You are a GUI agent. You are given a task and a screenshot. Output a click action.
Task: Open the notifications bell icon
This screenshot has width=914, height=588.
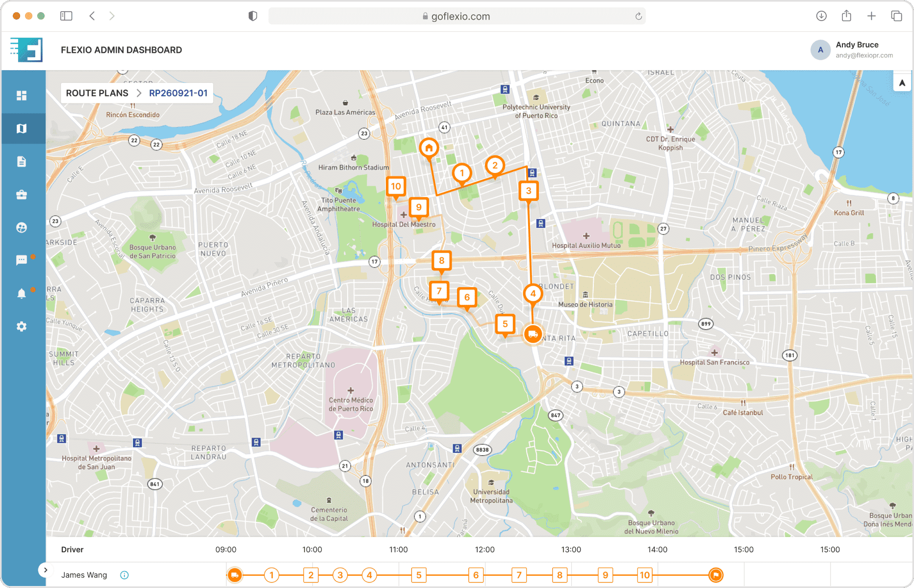22,294
